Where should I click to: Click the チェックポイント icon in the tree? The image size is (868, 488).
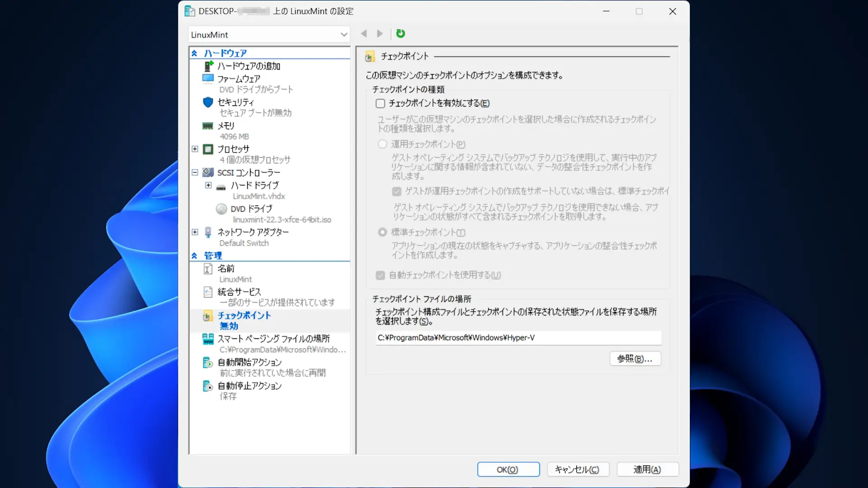click(208, 315)
